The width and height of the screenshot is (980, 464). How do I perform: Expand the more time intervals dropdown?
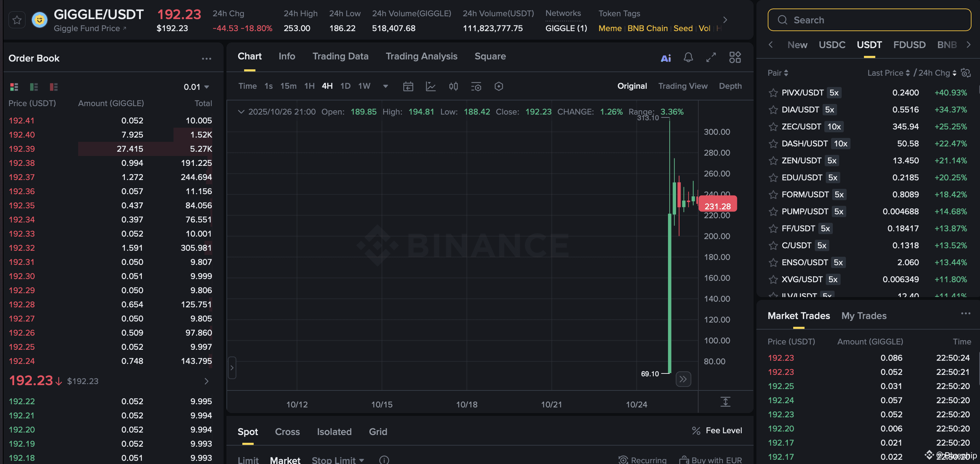pyautogui.click(x=385, y=86)
